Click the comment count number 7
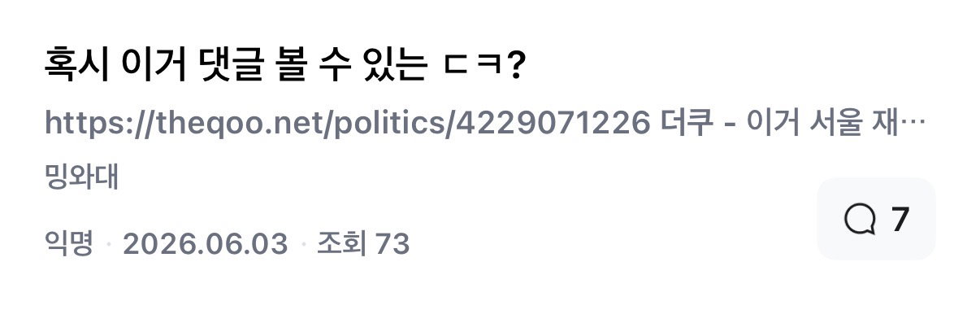980x310 pixels. [x=900, y=220]
